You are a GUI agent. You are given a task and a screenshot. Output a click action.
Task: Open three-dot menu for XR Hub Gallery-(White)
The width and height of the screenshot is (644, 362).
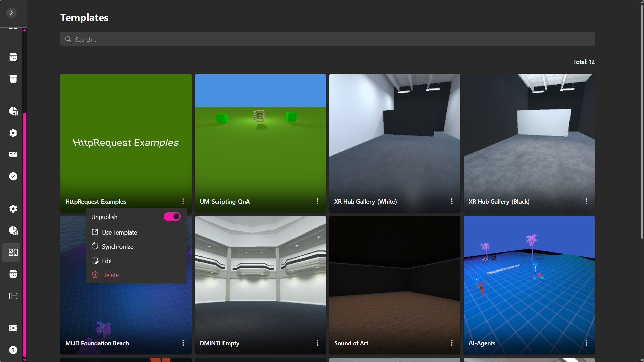pyautogui.click(x=452, y=201)
